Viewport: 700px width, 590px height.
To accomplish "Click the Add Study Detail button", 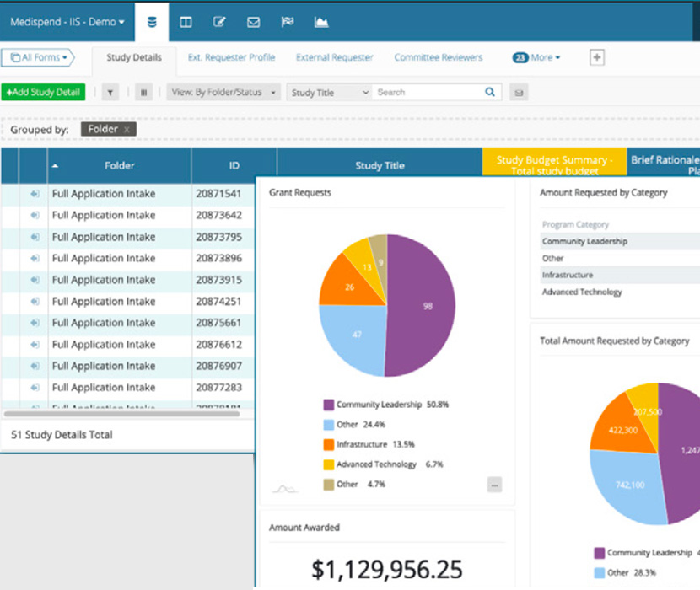I will (43, 93).
